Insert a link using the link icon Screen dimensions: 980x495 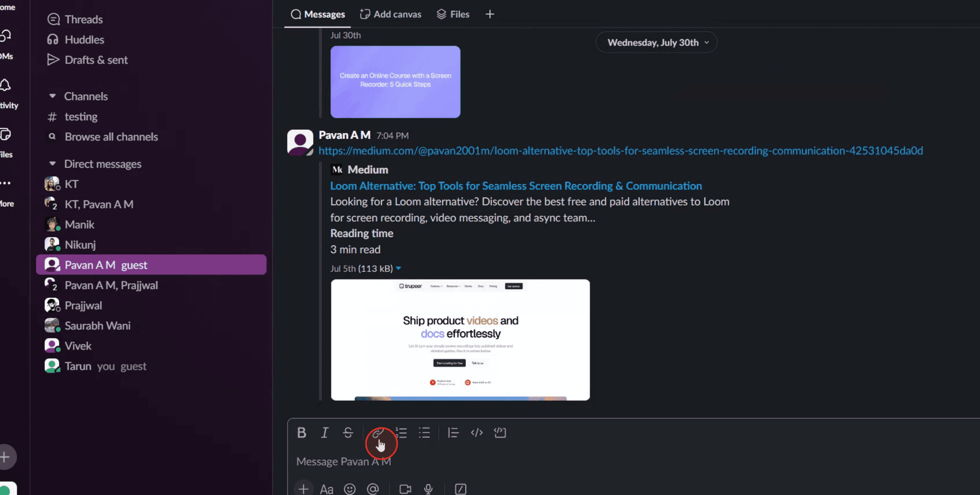tap(378, 432)
